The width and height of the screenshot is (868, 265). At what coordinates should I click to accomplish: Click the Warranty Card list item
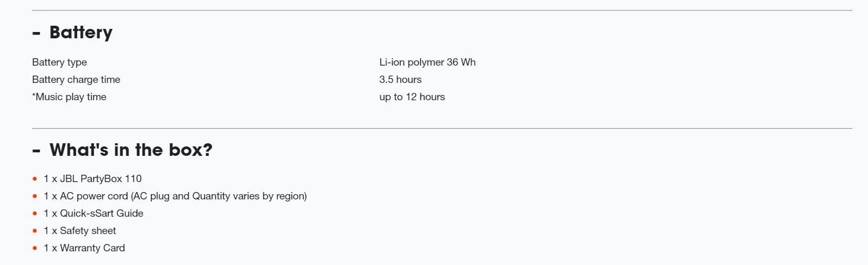84,248
